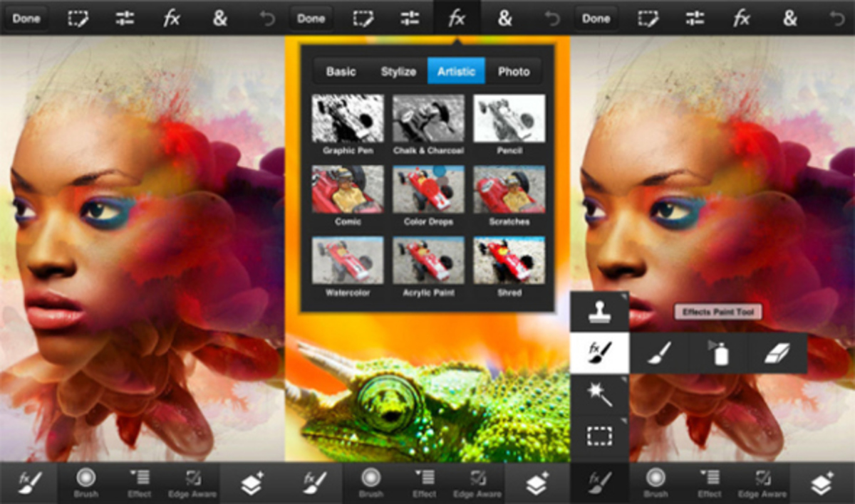This screenshot has width=855, height=504.
Task: Open the layers panel in left screen
Action: (252, 483)
